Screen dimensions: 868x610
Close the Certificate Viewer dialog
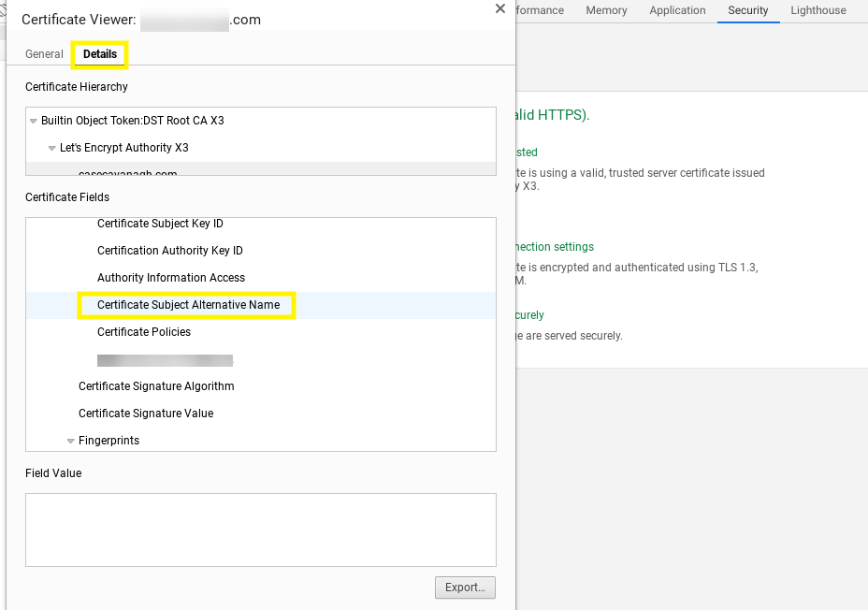tap(500, 8)
